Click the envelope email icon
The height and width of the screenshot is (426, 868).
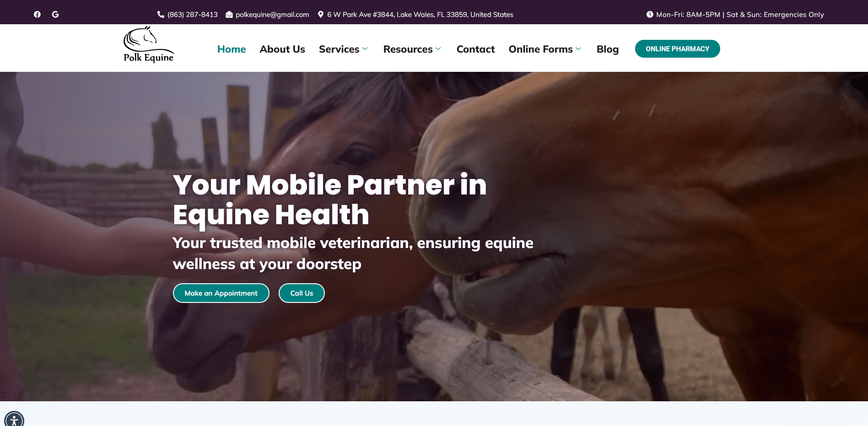[229, 14]
